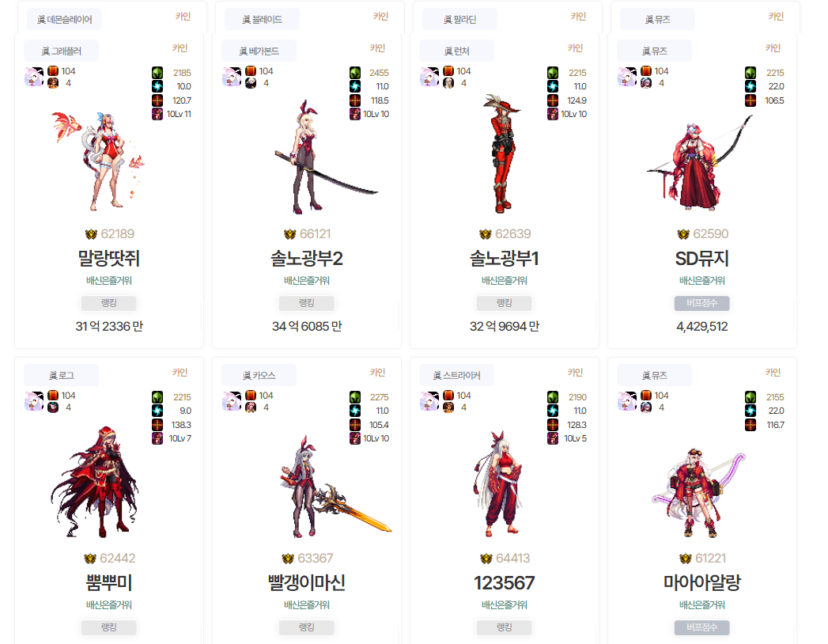Click the 뿜뿌미 character sprite
828x644 pixels.
click(96, 482)
